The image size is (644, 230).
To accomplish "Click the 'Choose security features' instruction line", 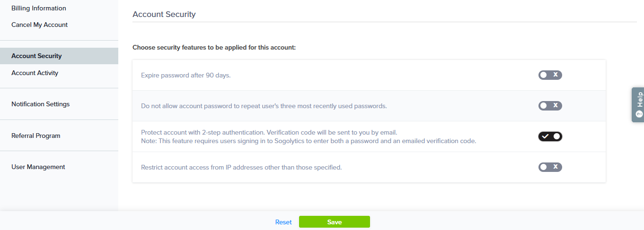I will coord(214,47).
